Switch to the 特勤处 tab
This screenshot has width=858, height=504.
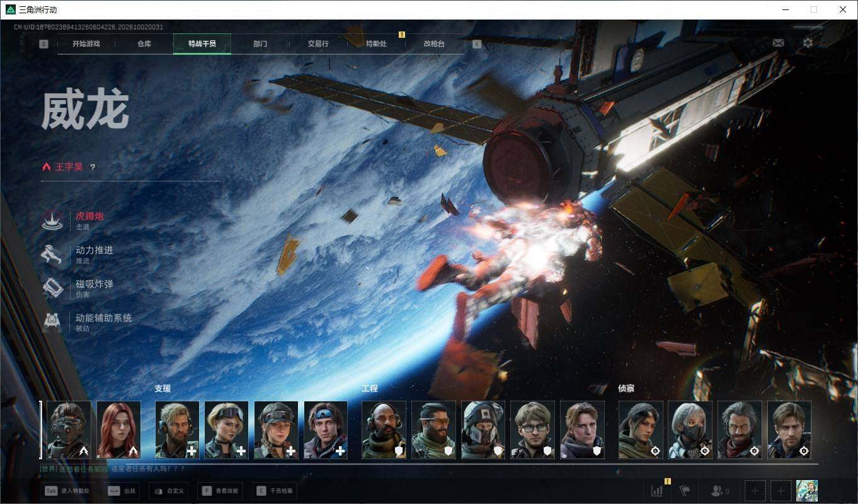pyautogui.click(x=376, y=44)
